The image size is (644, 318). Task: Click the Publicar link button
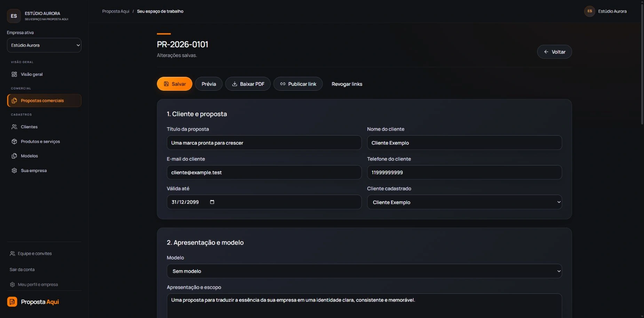coord(298,84)
